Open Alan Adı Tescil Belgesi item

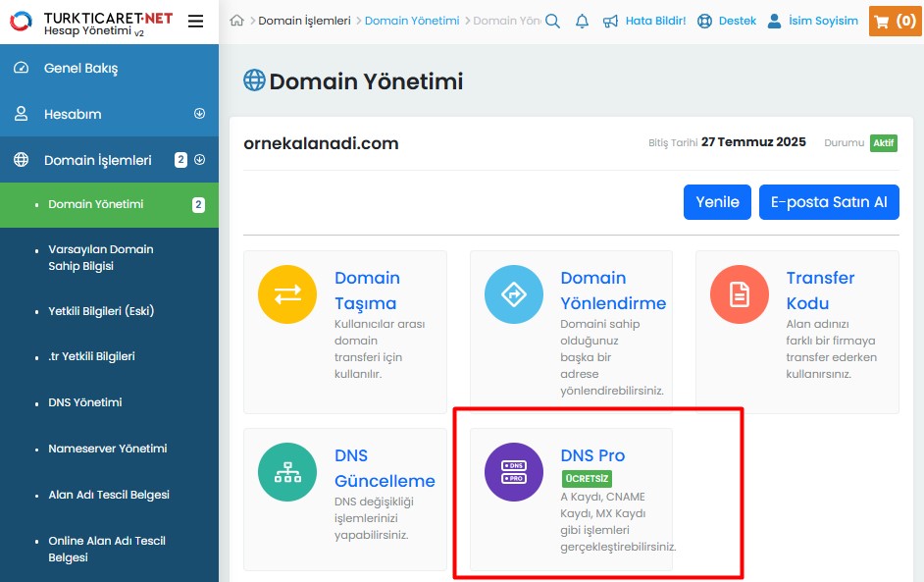pyautogui.click(x=109, y=495)
